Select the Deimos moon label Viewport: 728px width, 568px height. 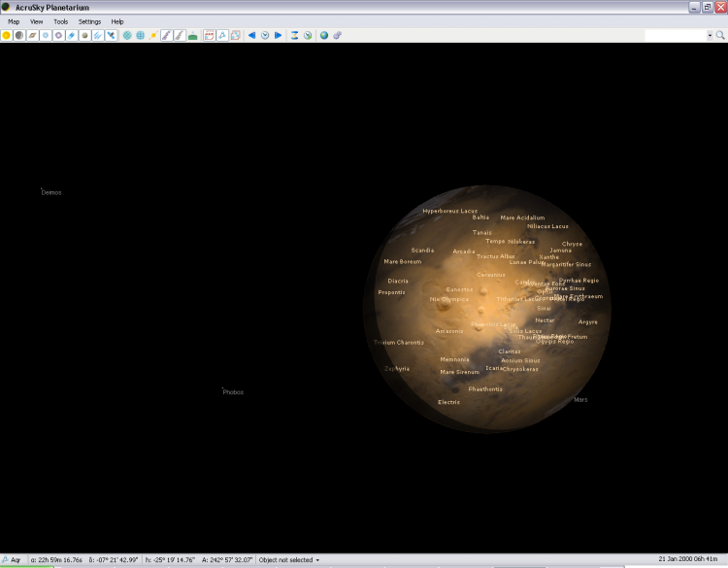pos(51,192)
